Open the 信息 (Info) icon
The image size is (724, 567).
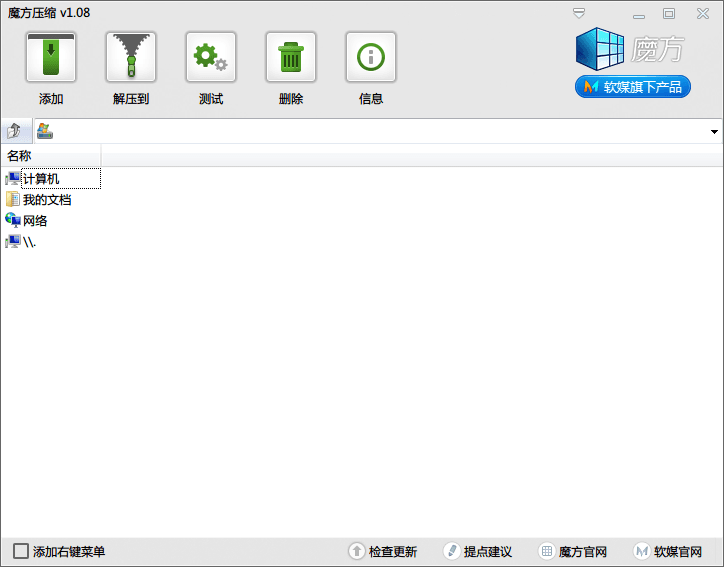pyautogui.click(x=371, y=57)
